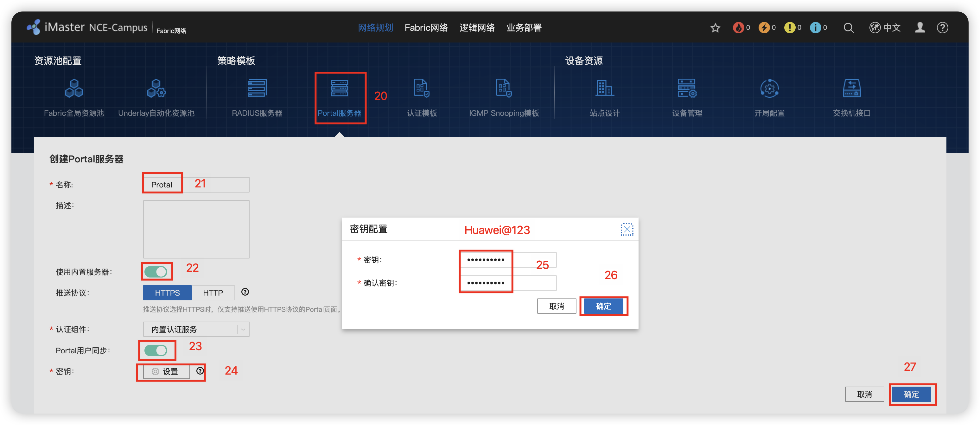
Task: Open Underlay自动化资源池 icon
Action: pos(156,88)
